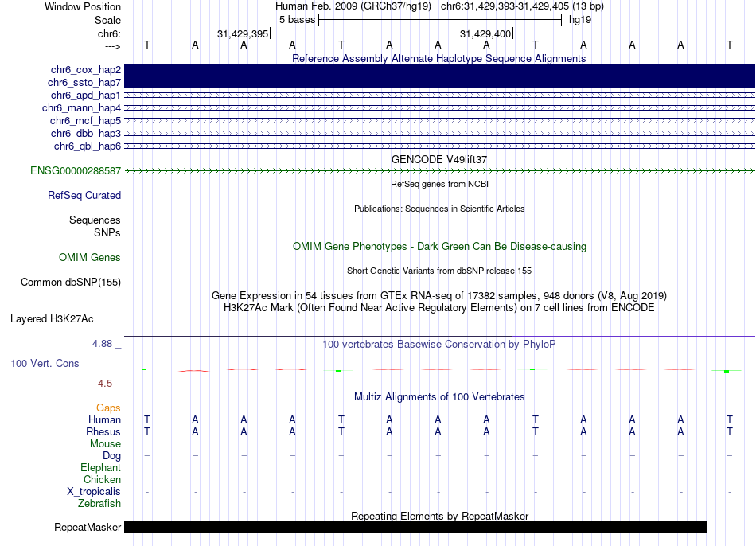
Task: Click the GTEx Gene Expression track title
Action: click(x=439, y=295)
